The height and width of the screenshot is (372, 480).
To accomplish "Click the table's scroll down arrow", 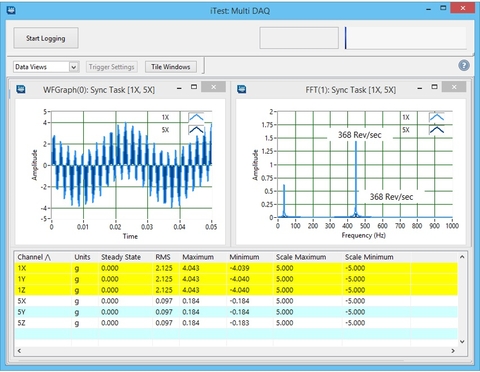I will point(462,341).
